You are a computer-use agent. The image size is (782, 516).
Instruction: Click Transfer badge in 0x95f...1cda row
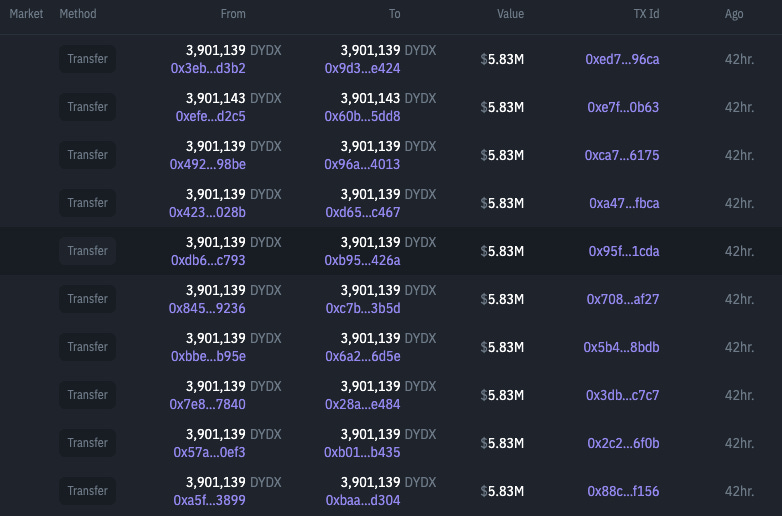click(88, 251)
